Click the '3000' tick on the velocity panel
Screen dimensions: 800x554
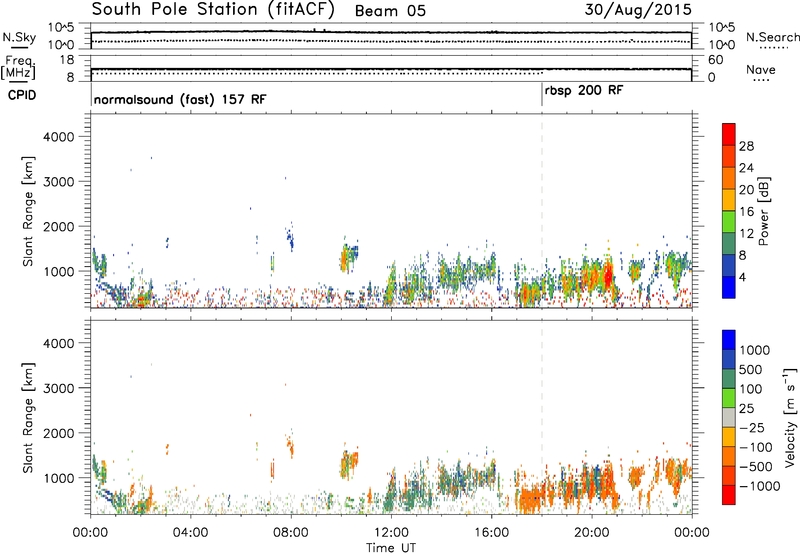pos(59,388)
